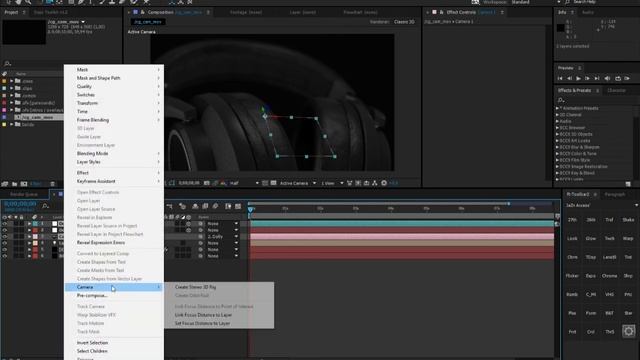
Task: Click the label color swatch of layer 3
Action: click(x=36, y=237)
